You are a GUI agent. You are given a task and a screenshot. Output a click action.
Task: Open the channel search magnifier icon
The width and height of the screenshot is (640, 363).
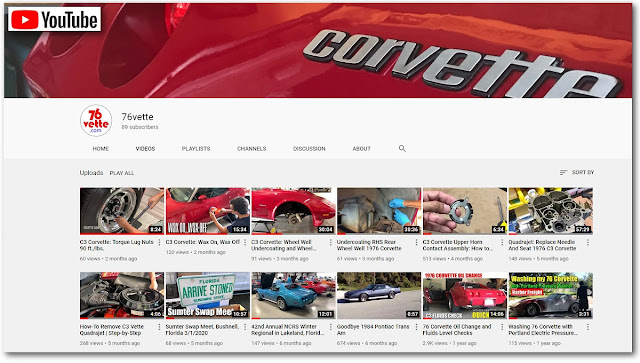[402, 149]
